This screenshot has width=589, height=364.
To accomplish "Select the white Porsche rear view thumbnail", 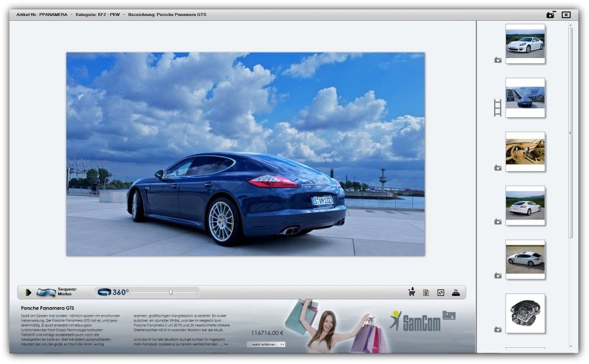I will click(525, 205).
